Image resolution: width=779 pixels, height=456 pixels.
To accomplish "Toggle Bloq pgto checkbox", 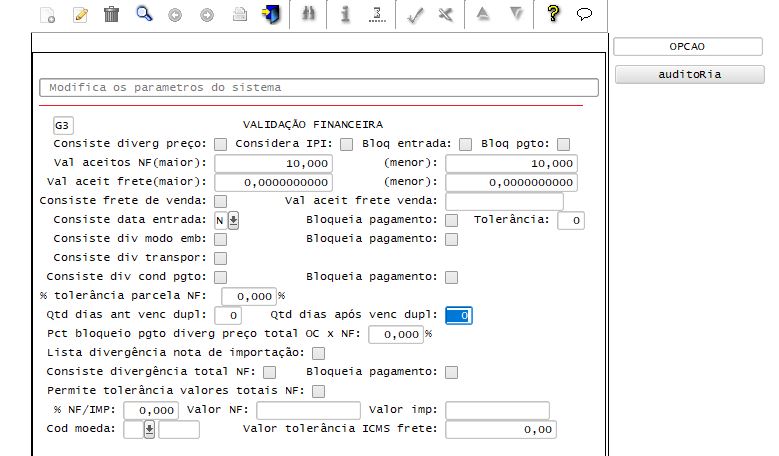I will point(563,145).
